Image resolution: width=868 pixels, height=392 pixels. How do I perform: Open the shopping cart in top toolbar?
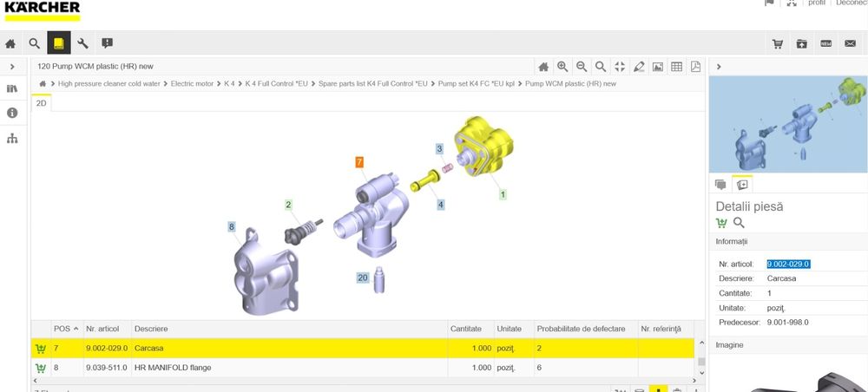click(x=778, y=43)
